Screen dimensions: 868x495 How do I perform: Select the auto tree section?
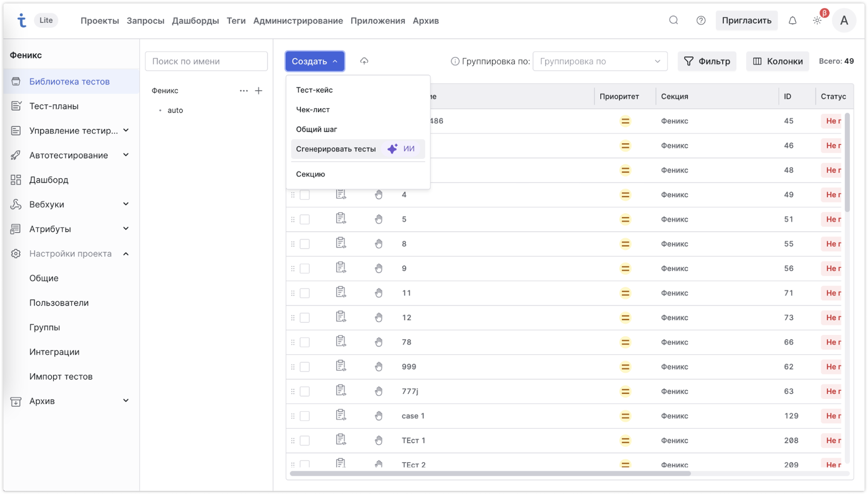(175, 110)
